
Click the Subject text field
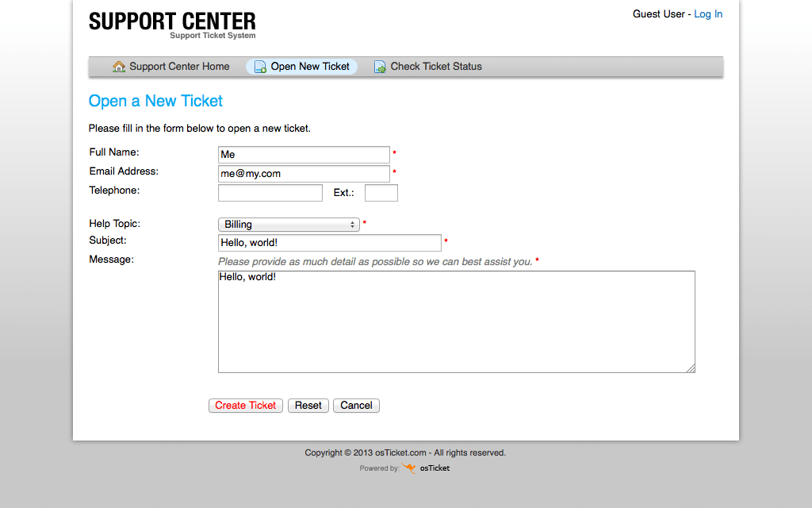pos(329,243)
